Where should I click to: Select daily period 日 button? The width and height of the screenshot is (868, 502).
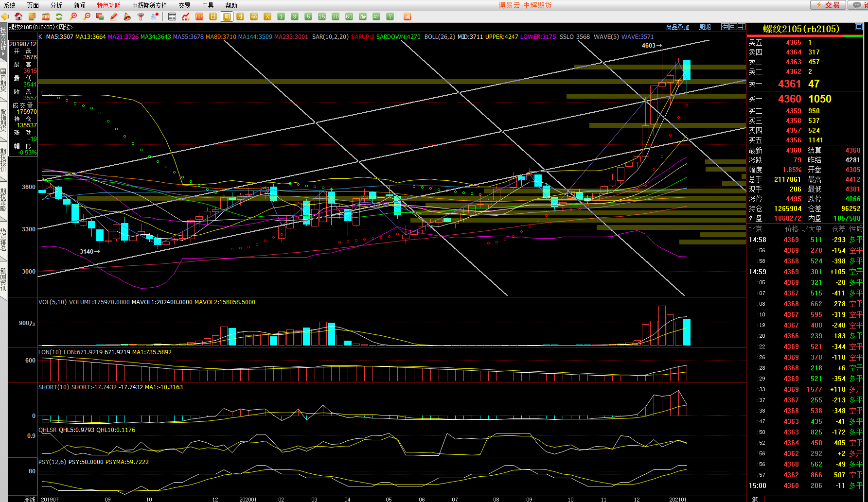pos(213,17)
